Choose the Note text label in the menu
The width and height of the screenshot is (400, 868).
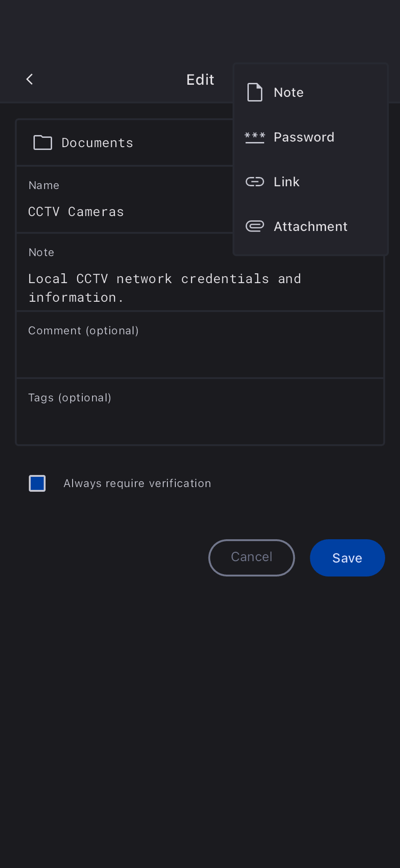(x=288, y=93)
